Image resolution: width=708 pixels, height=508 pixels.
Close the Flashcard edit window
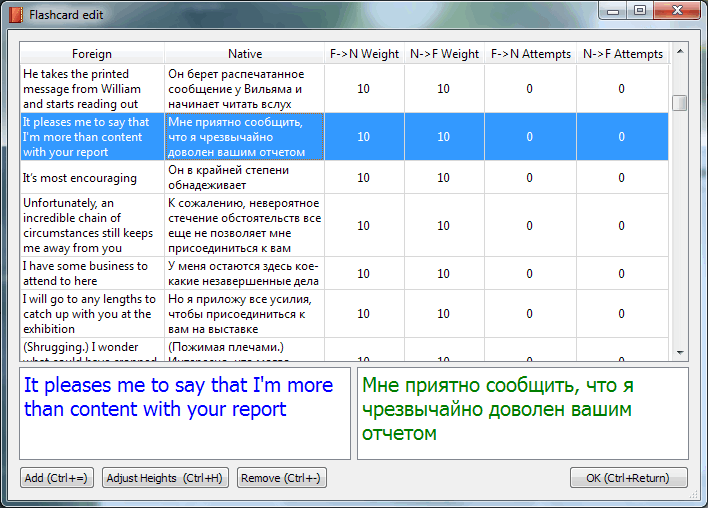(x=677, y=11)
